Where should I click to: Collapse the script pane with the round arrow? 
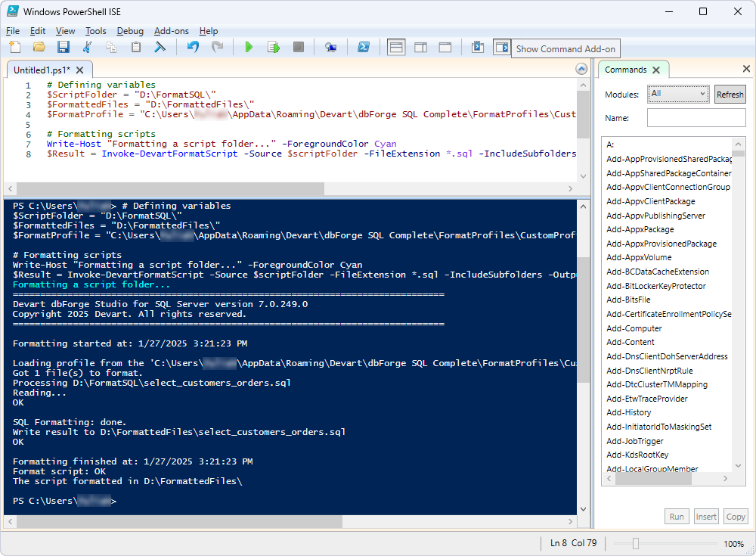[581, 69]
